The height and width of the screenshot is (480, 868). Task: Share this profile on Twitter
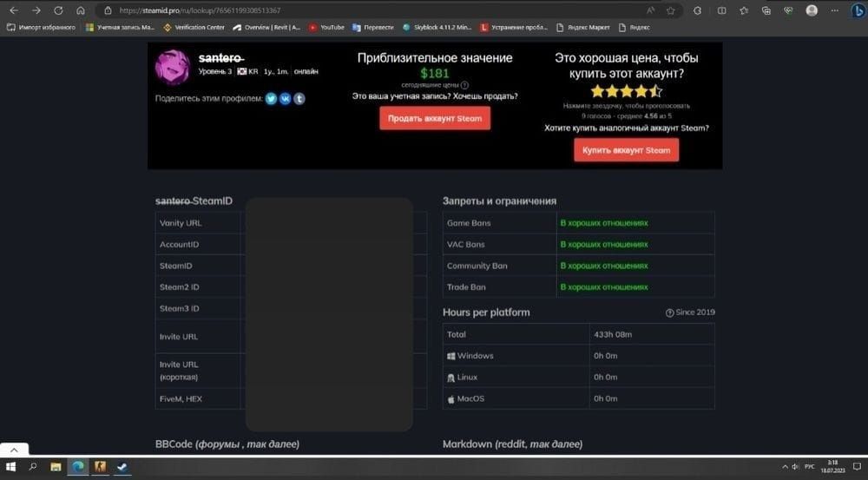(x=271, y=99)
